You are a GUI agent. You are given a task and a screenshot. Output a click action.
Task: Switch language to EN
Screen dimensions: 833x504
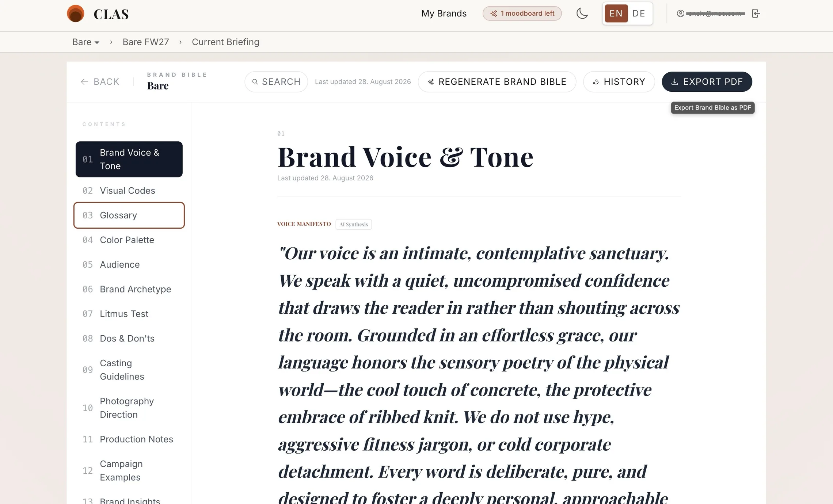[x=616, y=14]
